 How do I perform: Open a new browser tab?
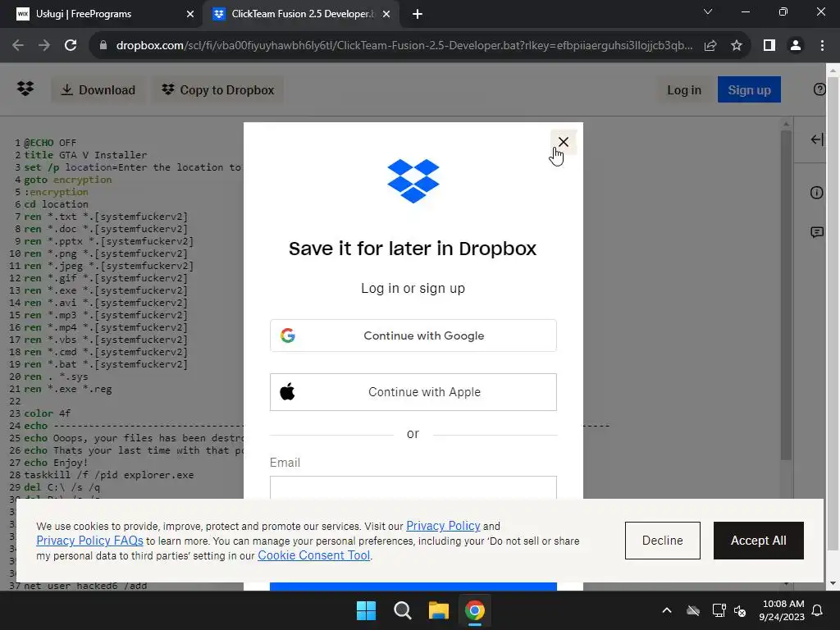pyautogui.click(x=418, y=14)
